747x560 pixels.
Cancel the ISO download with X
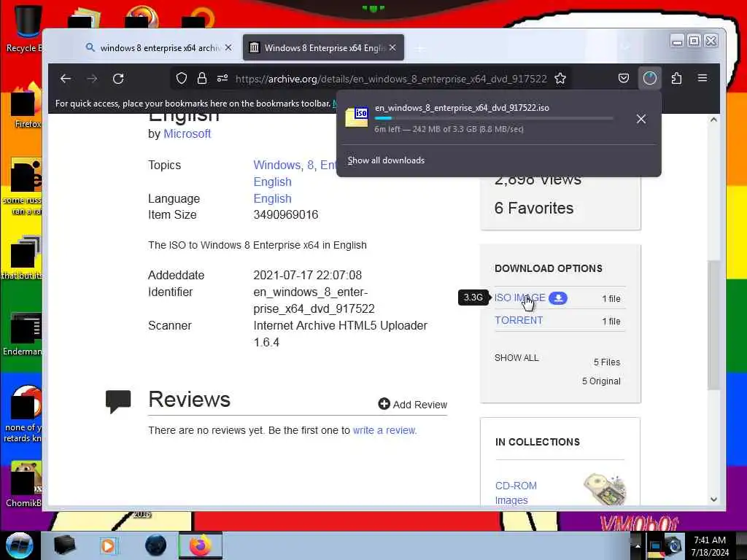pyautogui.click(x=641, y=119)
